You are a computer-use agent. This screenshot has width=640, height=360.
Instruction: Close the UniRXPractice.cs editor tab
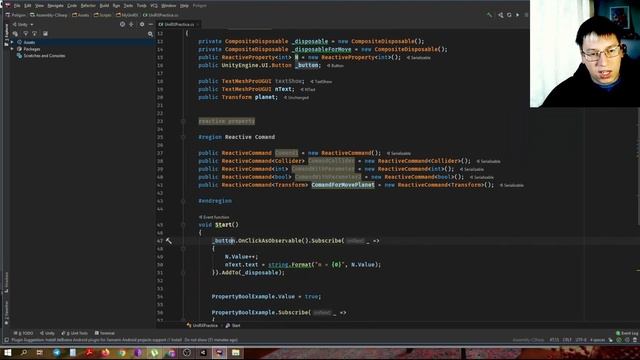click(198, 24)
